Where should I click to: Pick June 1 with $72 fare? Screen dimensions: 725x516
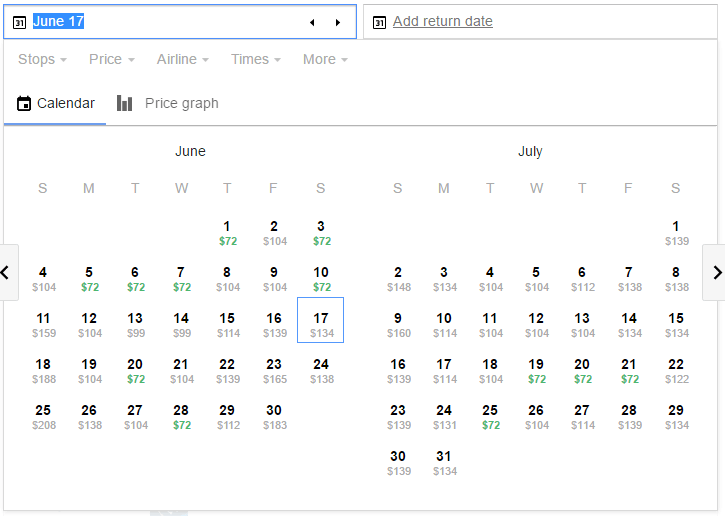(227, 233)
